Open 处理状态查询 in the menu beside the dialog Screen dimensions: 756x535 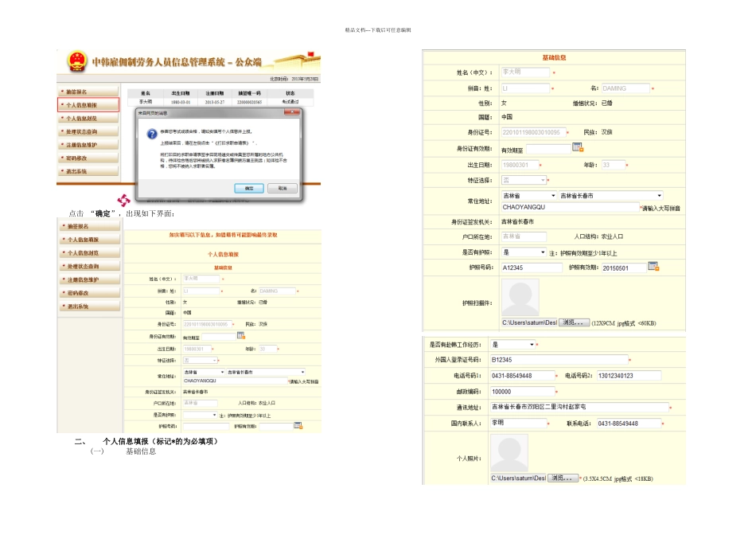88,131
